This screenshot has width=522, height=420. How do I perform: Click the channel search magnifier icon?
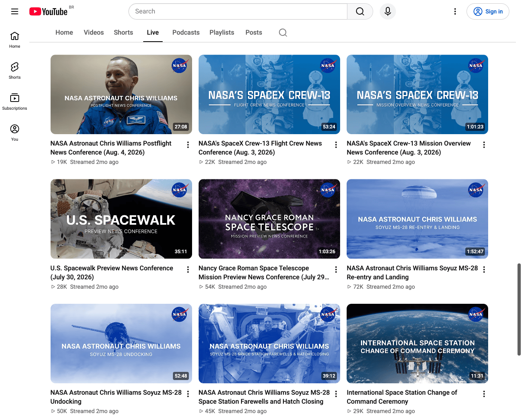tap(283, 33)
